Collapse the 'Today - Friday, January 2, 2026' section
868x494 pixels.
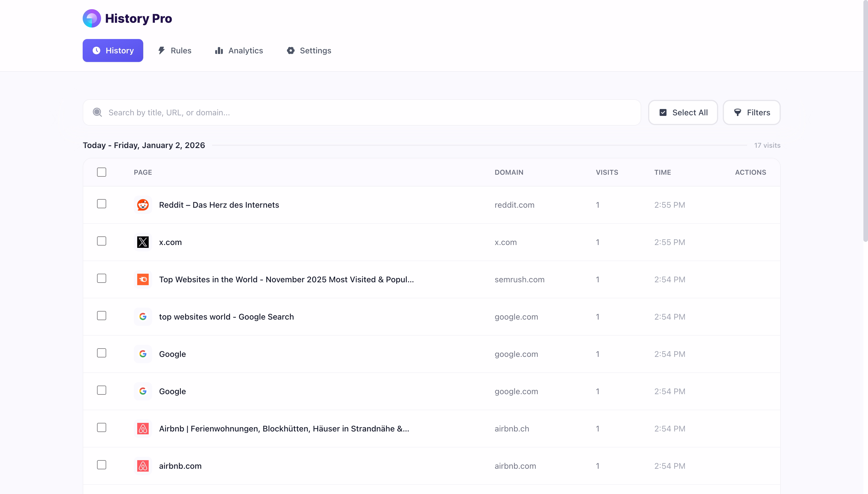[144, 145]
